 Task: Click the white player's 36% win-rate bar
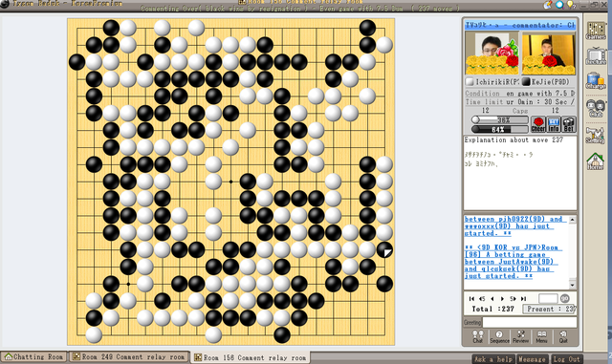pos(499,119)
